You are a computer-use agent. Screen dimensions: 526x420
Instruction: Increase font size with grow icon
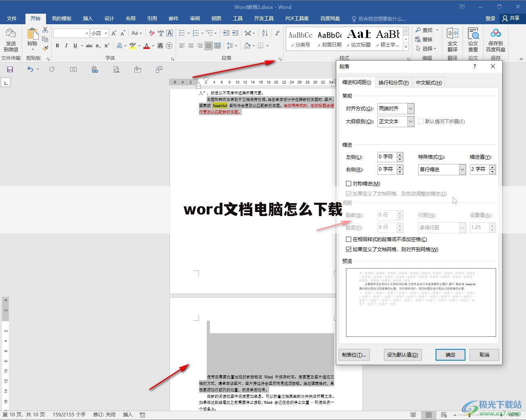[x=114, y=33]
